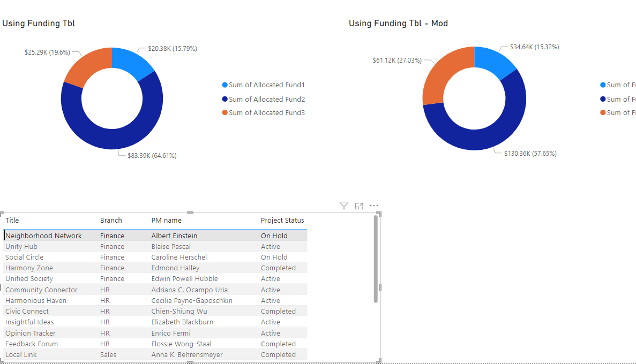Select the 'Community Connector' table cell
The image size is (636, 364).
coord(41,290)
